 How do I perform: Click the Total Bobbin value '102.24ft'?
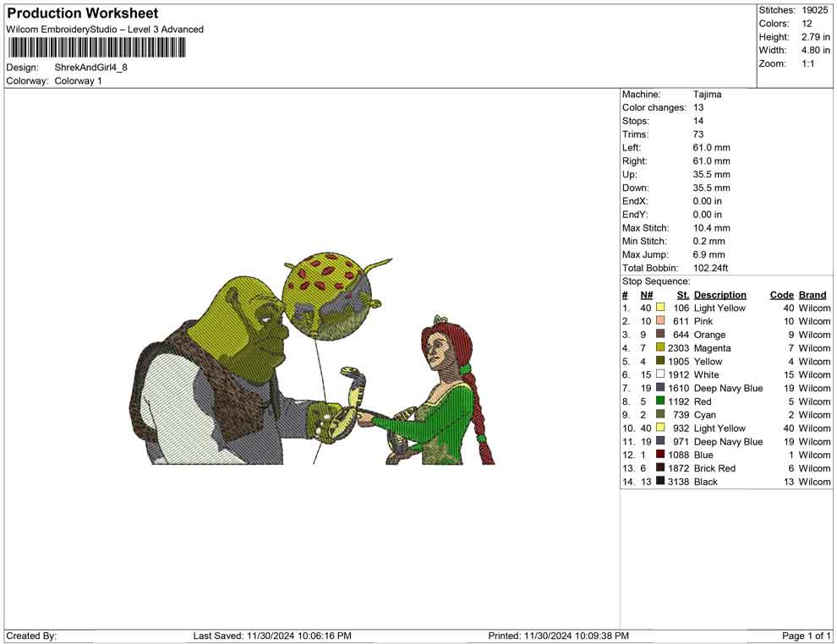coord(710,268)
